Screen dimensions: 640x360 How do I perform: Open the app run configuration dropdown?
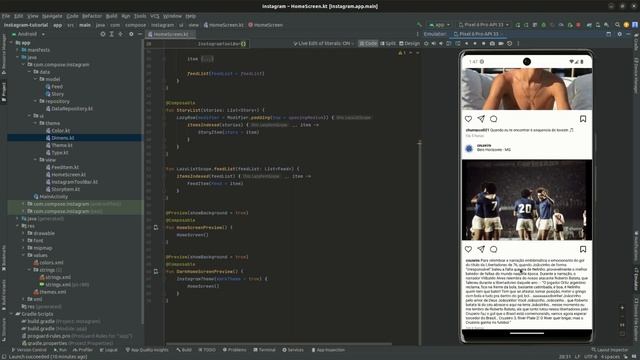(439, 25)
